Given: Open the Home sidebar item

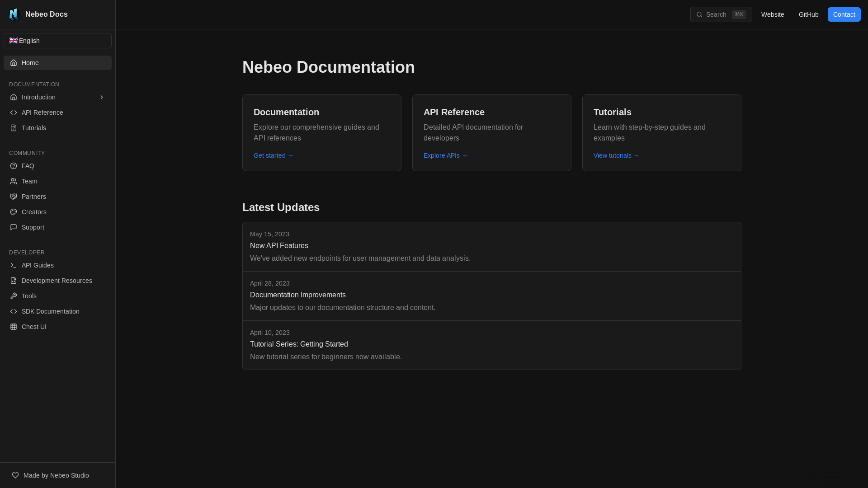Looking at the screenshot, I should 57,63.
